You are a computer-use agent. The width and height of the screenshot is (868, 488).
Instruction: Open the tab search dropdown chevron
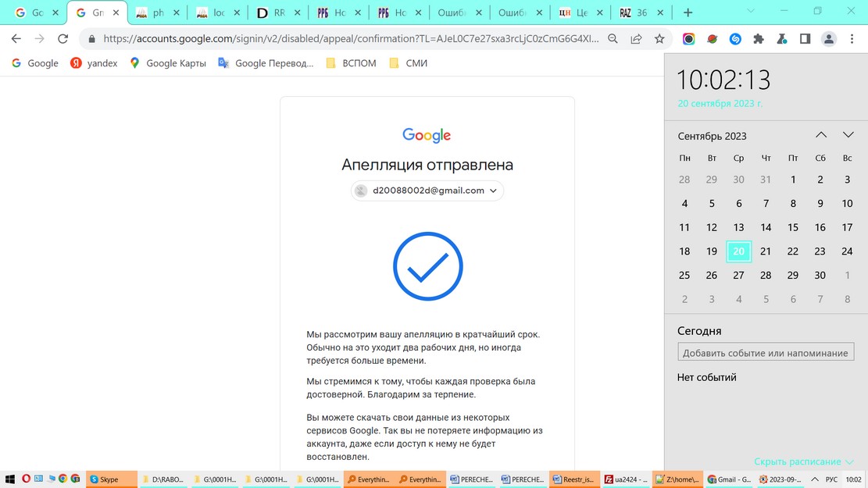[751, 10]
